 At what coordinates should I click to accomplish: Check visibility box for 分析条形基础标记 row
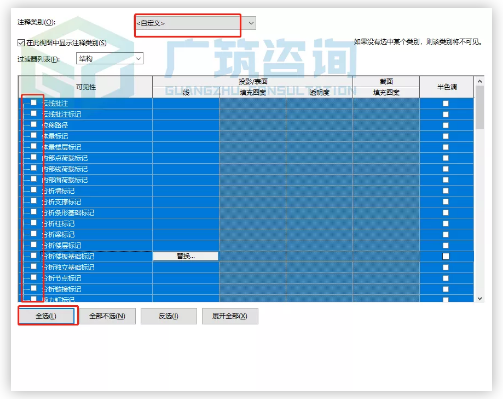pyautogui.click(x=33, y=212)
